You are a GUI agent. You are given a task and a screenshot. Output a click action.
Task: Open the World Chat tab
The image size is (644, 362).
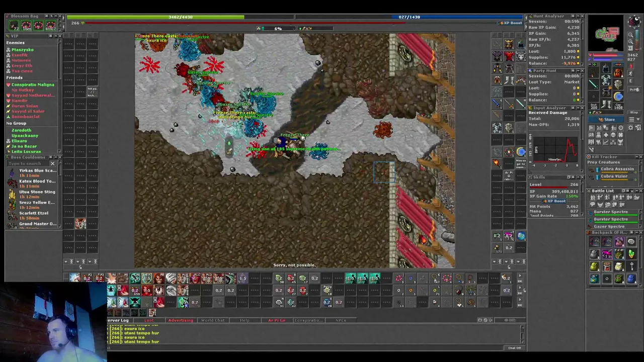pos(213,320)
